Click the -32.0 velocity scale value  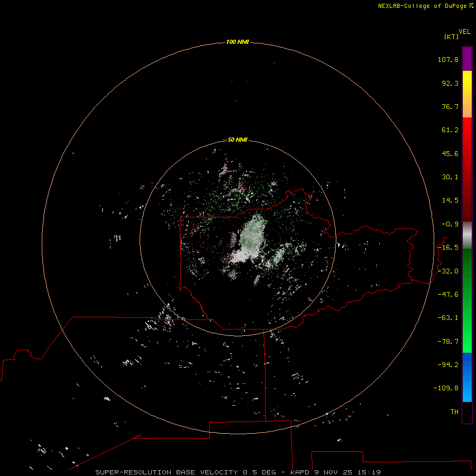click(448, 271)
